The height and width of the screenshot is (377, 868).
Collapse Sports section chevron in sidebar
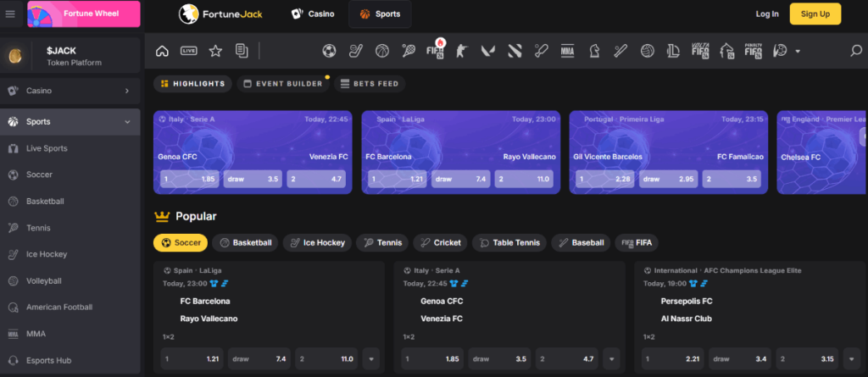coord(127,122)
